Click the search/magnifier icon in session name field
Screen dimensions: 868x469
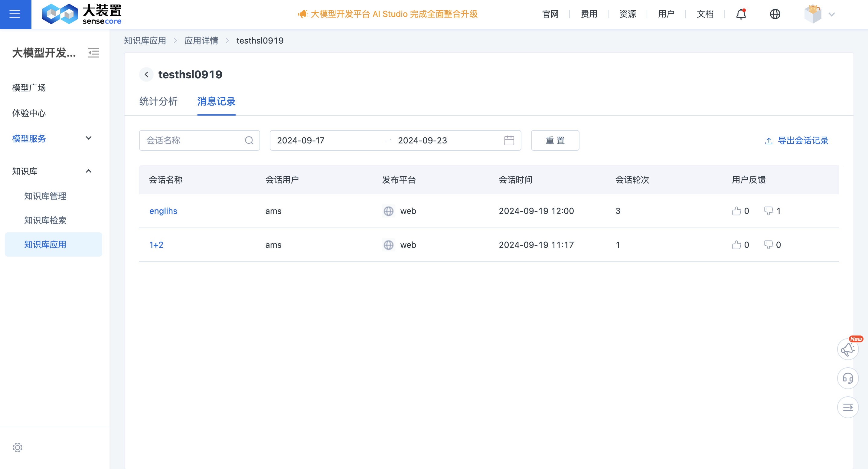249,140
